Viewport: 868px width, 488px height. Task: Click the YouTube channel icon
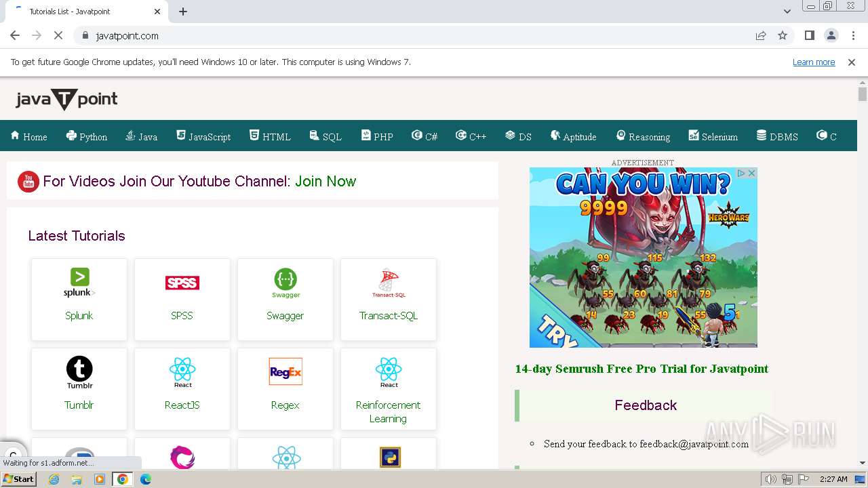tap(28, 182)
